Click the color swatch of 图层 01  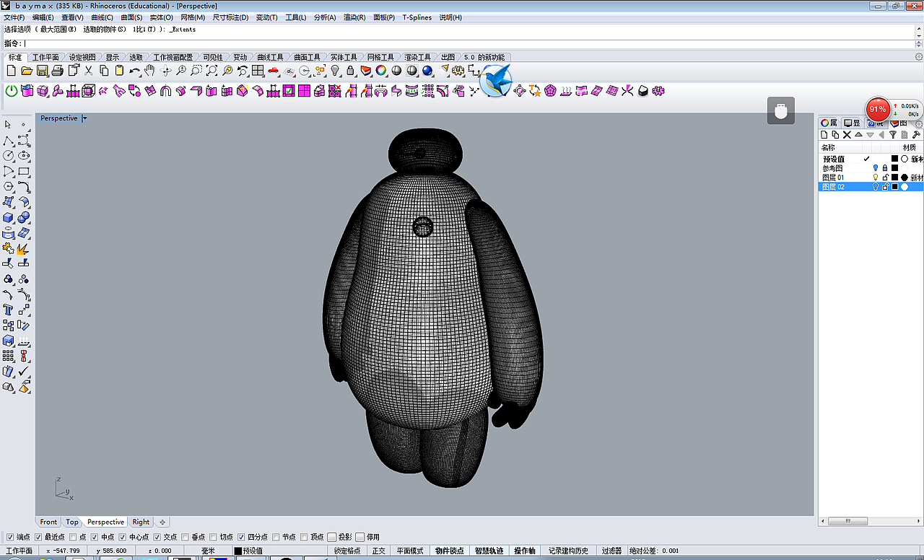pos(894,178)
